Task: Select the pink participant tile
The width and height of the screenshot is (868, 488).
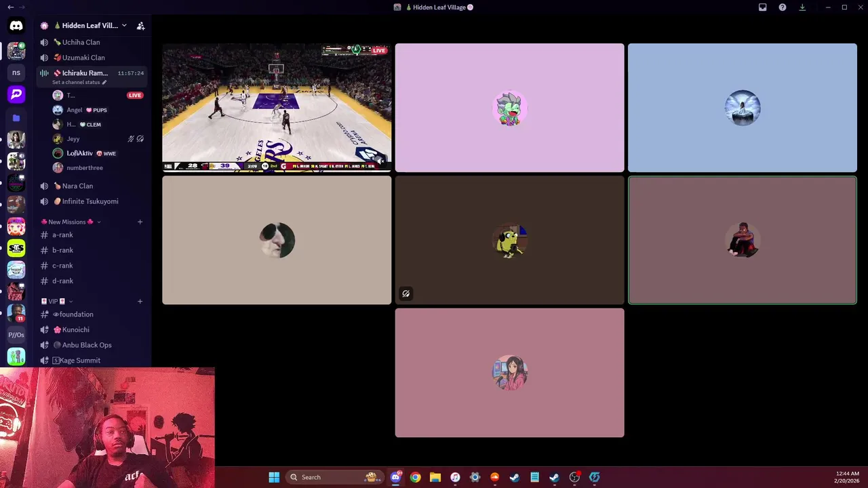Action: 509,108
